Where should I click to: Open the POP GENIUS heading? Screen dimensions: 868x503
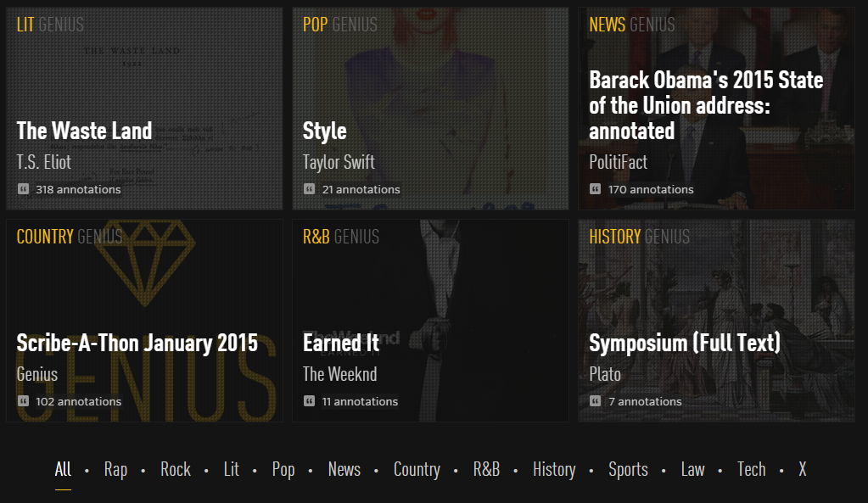(x=340, y=25)
